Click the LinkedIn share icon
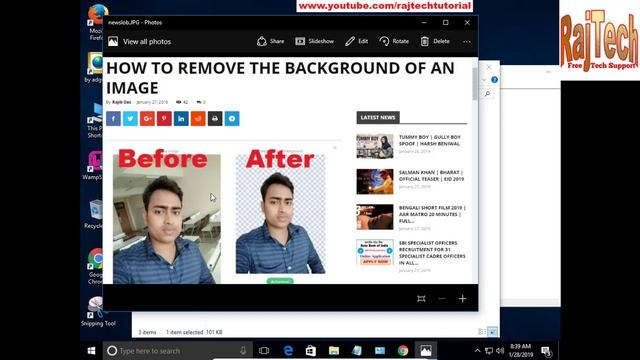This screenshot has width=640, height=360. pos(181,119)
